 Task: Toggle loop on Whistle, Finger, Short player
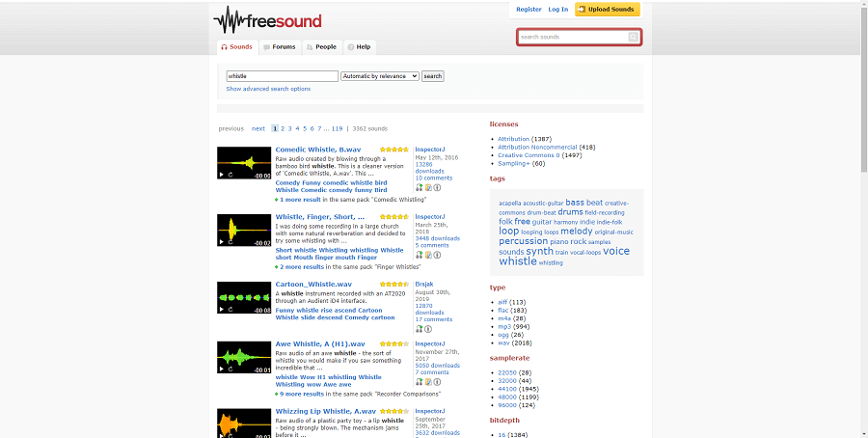click(231, 242)
